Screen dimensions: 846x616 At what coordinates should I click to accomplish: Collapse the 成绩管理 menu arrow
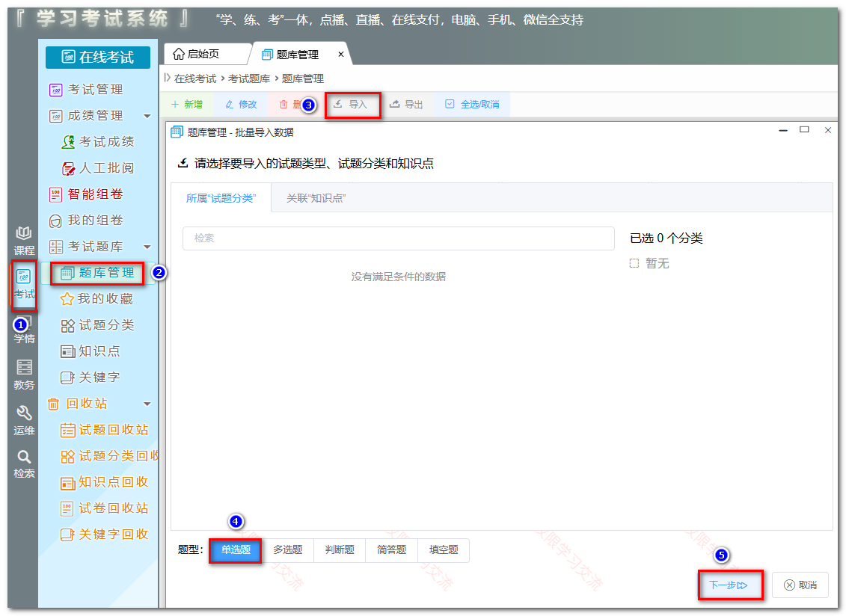(147, 116)
